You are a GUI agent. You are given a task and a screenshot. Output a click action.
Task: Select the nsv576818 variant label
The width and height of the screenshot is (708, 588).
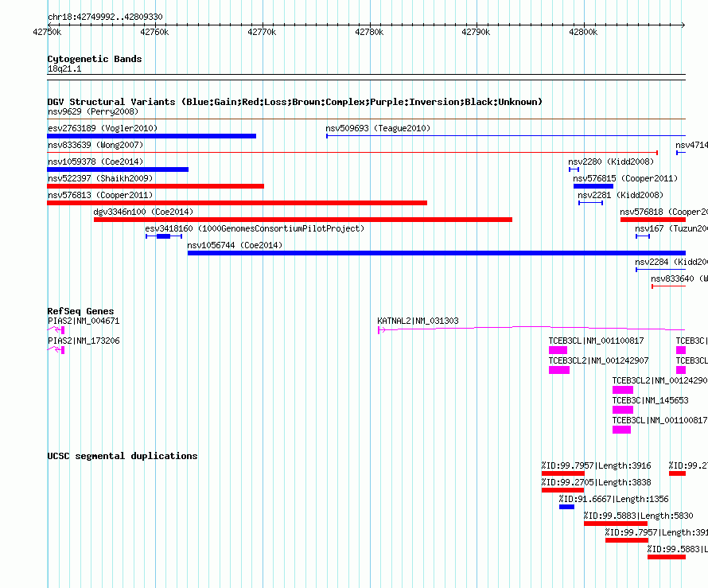[663, 212]
